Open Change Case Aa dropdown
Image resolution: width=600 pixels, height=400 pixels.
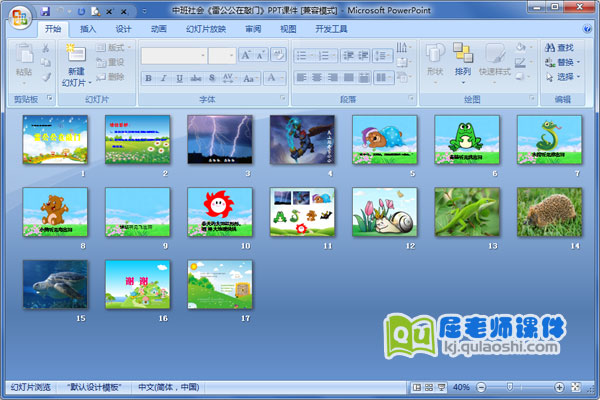(250, 78)
